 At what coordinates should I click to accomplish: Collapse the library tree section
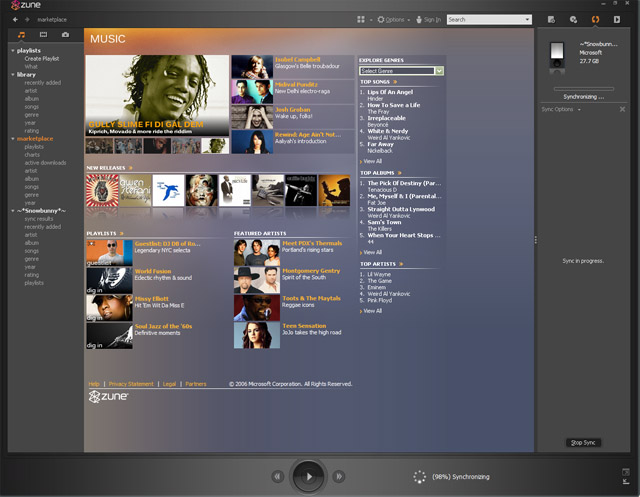coord(13,75)
